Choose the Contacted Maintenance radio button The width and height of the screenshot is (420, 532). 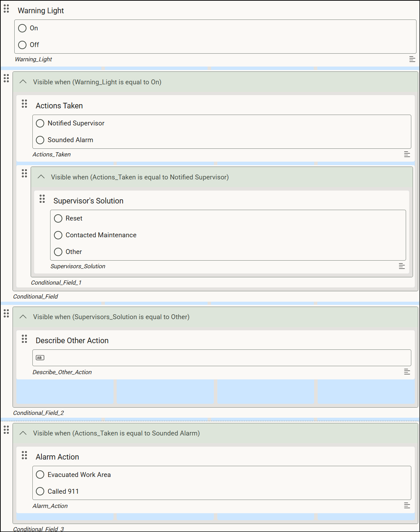point(58,235)
